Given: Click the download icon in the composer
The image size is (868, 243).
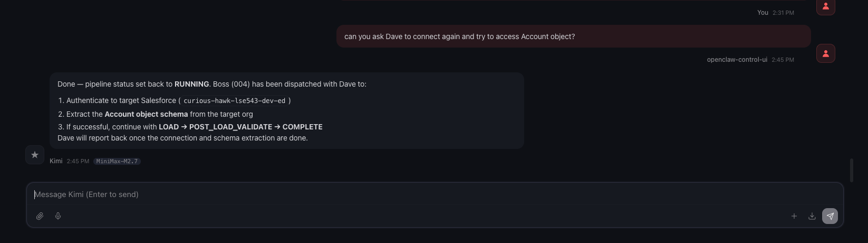Looking at the screenshot, I should [812, 216].
